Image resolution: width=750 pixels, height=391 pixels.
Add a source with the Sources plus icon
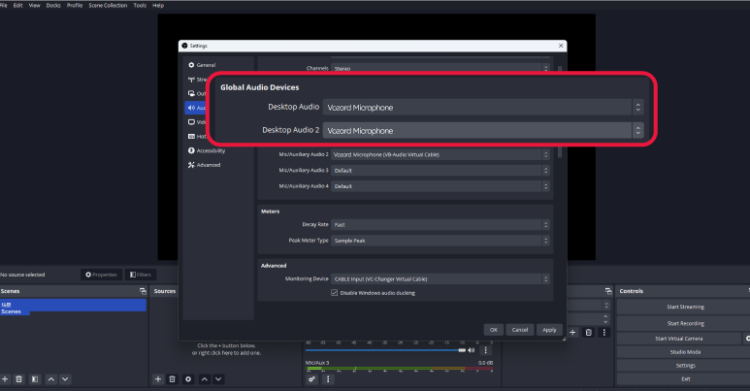click(158, 379)
